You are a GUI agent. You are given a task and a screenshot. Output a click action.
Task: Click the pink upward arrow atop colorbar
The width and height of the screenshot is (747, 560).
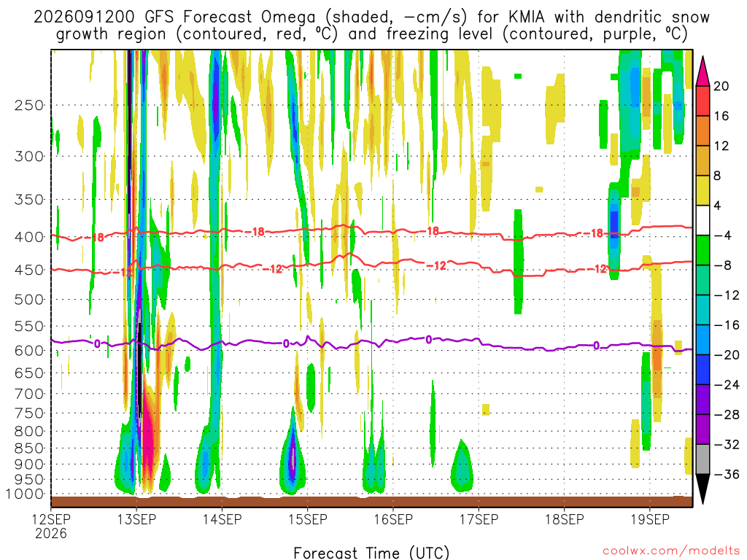point(703,71)
